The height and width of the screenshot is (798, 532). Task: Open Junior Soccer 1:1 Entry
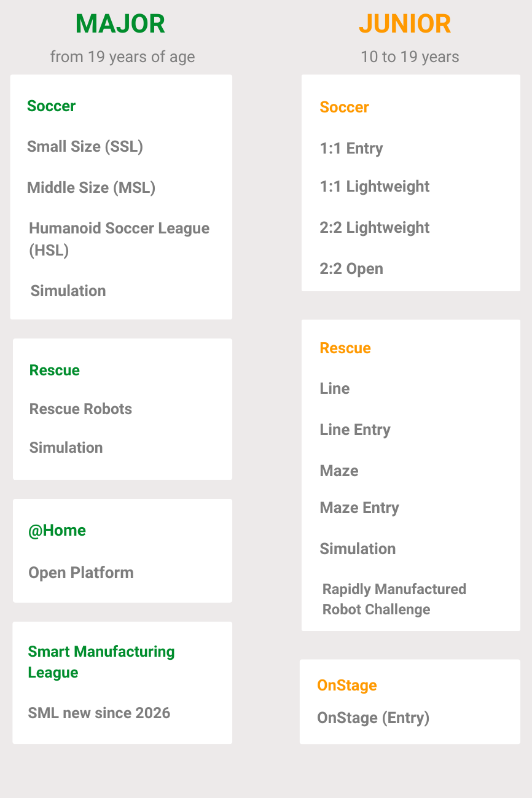[x=351, y=148]
